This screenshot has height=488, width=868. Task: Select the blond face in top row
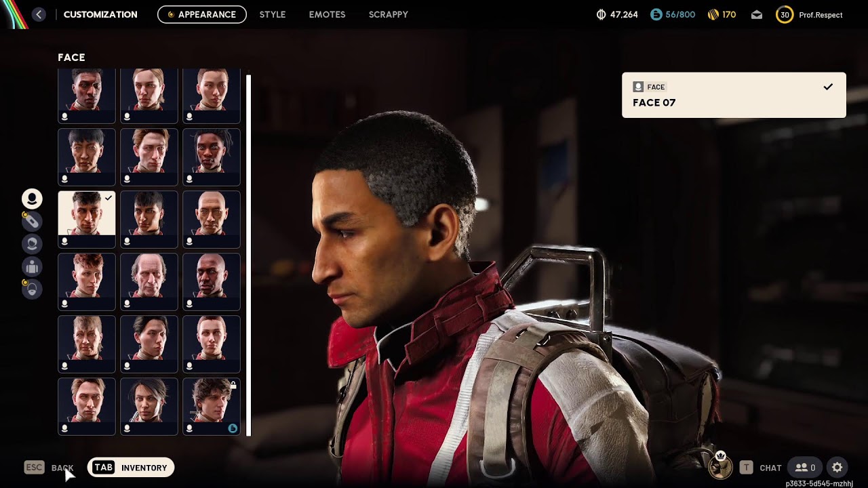149,96
